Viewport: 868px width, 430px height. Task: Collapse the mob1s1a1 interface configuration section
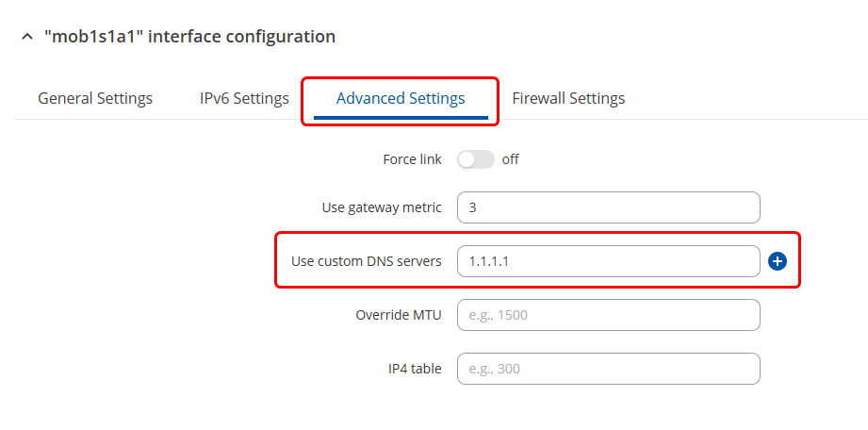point(26,38)
